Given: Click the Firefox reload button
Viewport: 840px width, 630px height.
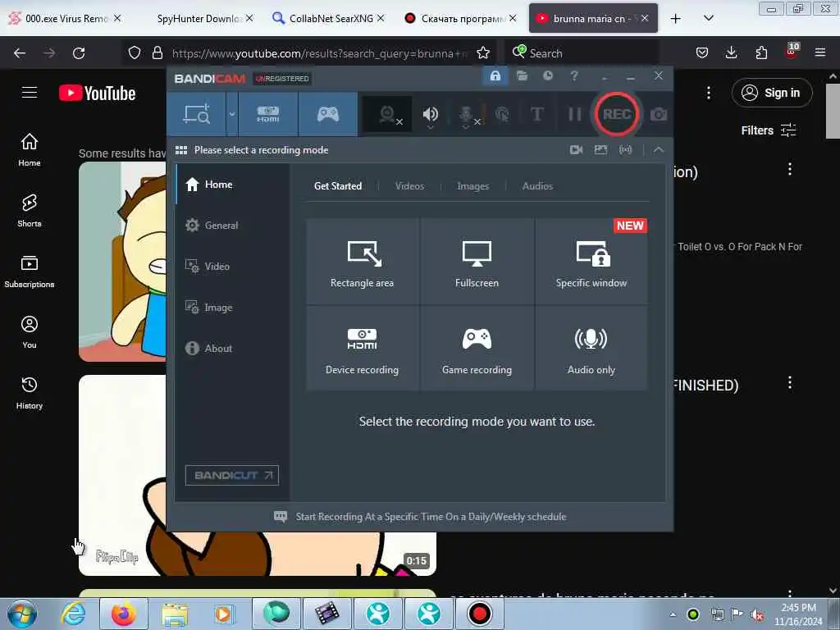Looking at the screenshot, I should click(x=79, y=53).
